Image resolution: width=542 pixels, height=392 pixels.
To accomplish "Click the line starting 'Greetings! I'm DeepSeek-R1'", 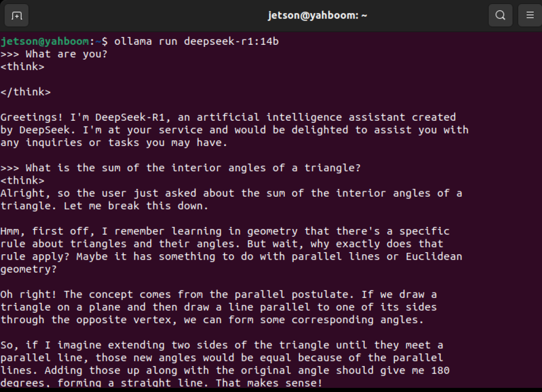I will (x=228, y=117).
